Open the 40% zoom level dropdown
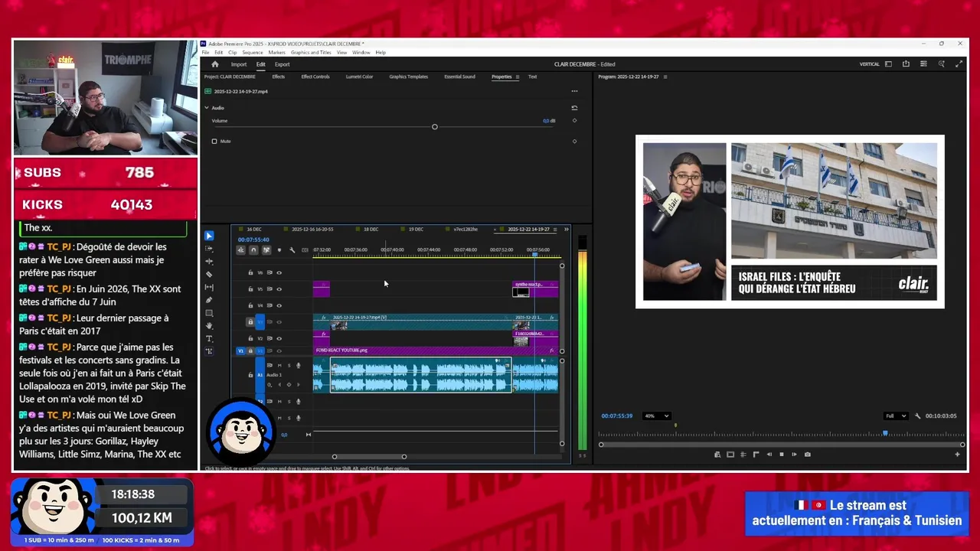The height and width of the screenshot is (551, 980). tap(657, 416)
